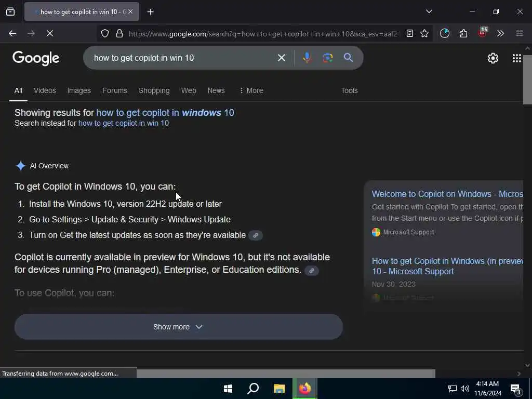The image size is (532, 399).
Task: Open File Explorer from taskbar
Action: (279, 389)
